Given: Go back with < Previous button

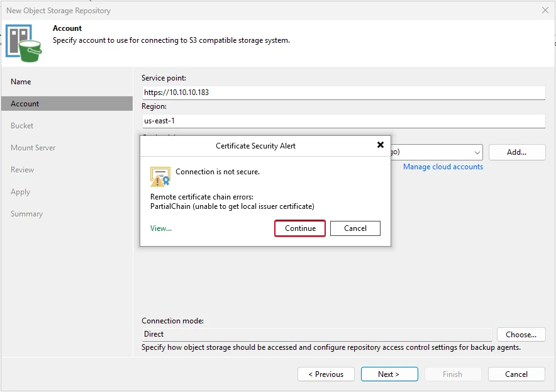Looking at the screenshot, I should [326, 374].
